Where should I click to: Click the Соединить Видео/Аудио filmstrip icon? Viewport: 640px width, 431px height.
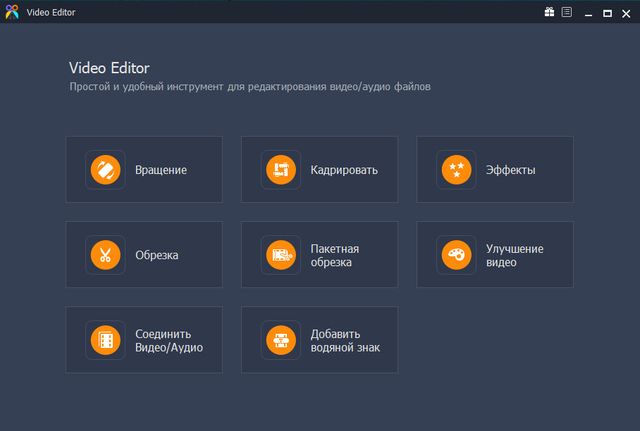click(x=105, y=340)
